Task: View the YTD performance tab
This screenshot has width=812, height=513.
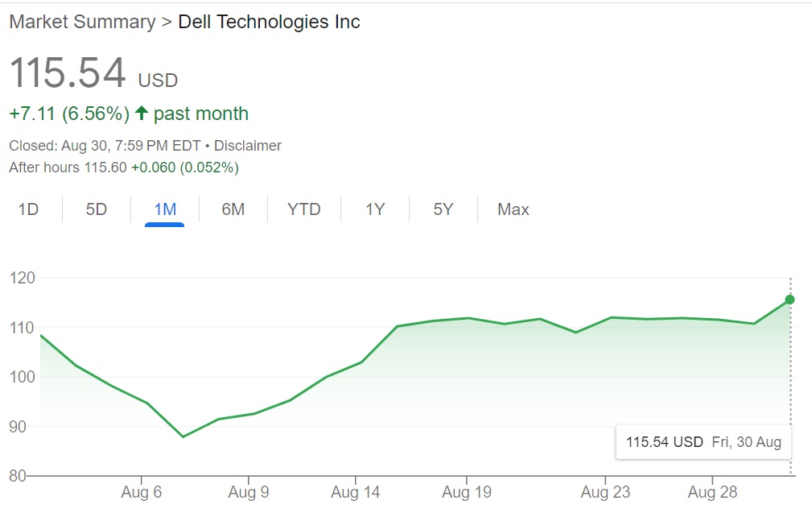Action: (302, 209)
